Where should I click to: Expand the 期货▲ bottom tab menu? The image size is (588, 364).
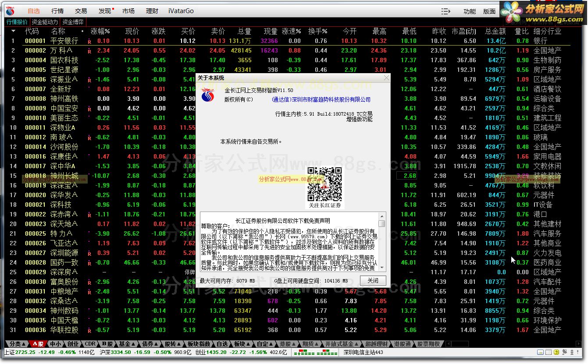[311, 344]
